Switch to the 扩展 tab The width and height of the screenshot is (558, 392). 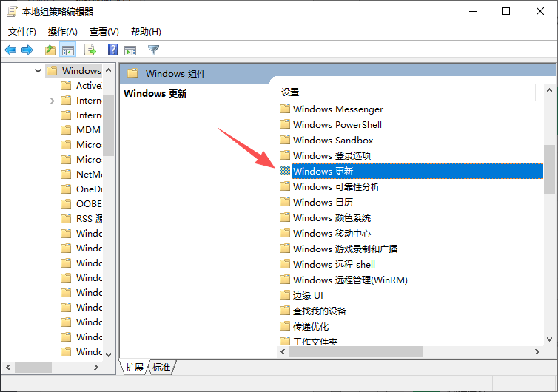click(x=134, y=367)
